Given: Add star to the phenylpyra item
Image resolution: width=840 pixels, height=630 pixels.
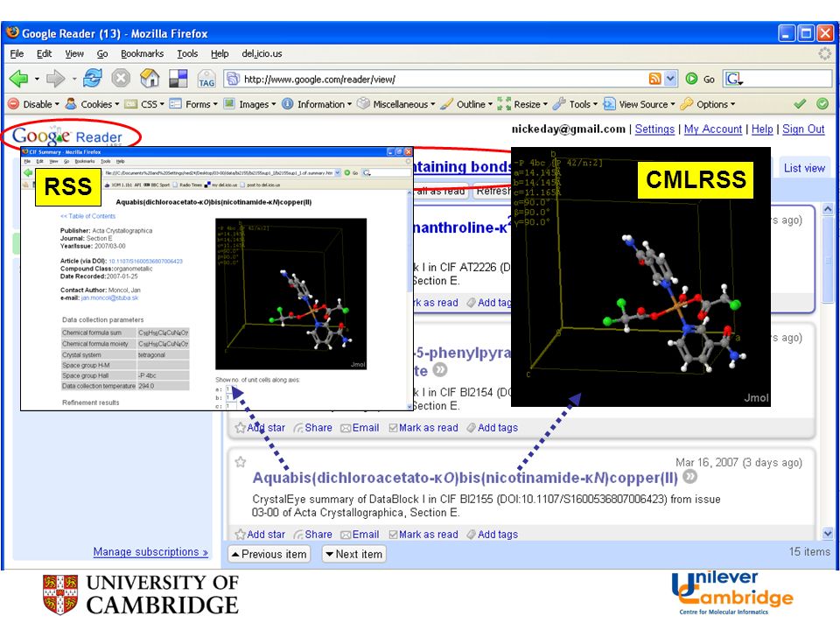Looking at the screenshot, I should [x=261, y=428].
